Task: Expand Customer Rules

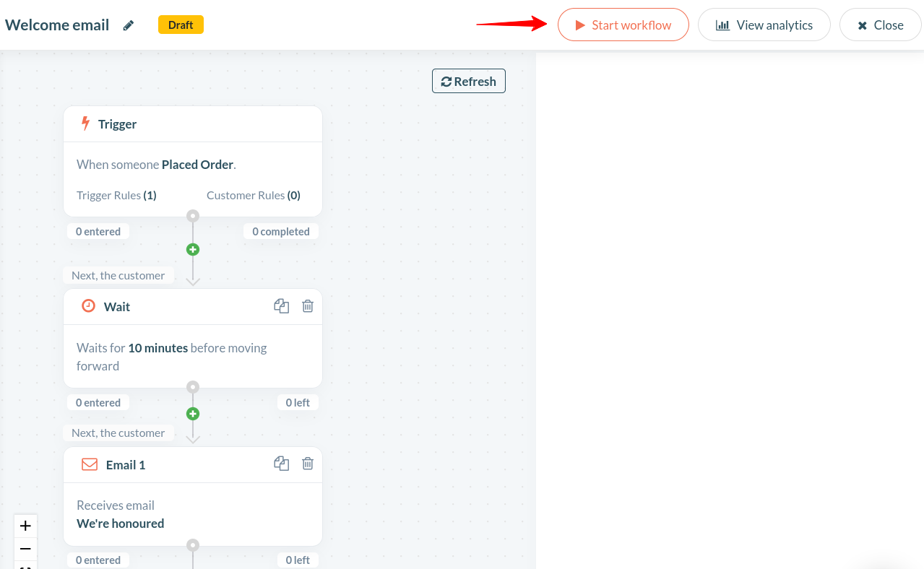Action: pos(254,195)
